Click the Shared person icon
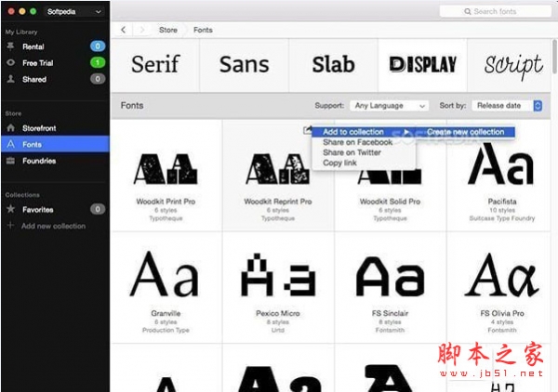The image size is (558, 392). [x=10, y=79]
